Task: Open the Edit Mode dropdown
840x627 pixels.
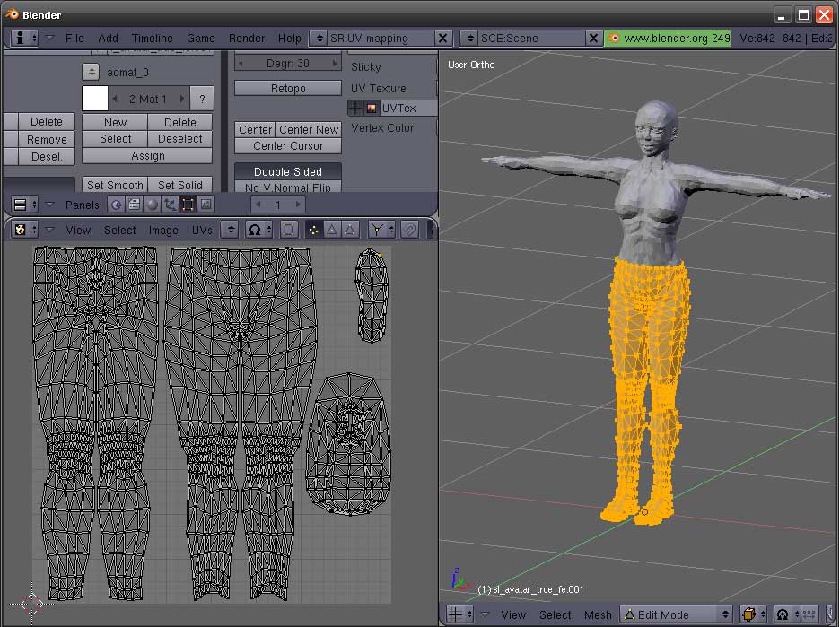Action: 676,614
